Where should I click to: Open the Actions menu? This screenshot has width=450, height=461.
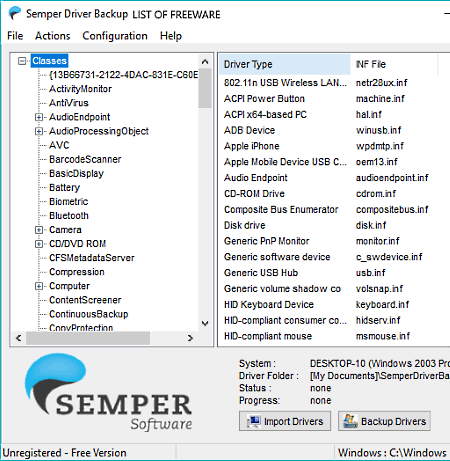pyautogui.click(x=53, y=36)
